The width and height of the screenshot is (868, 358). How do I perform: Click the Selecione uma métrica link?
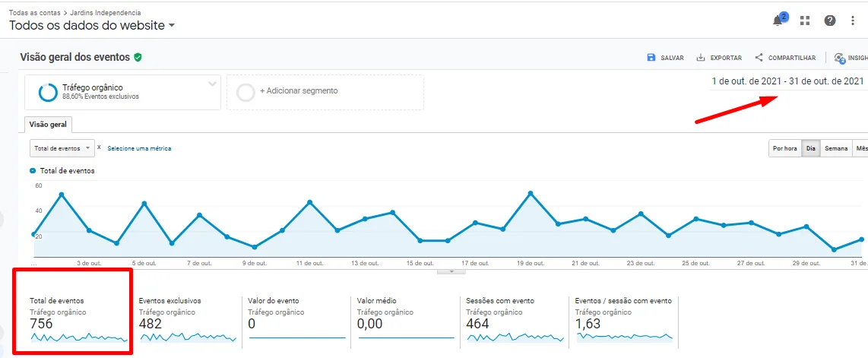[x=139, y=148]
